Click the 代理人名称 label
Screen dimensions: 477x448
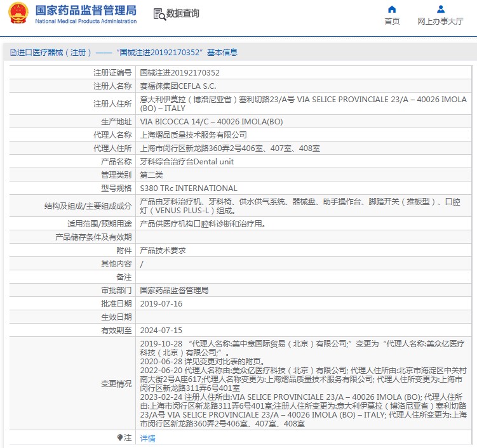(112, 135)
